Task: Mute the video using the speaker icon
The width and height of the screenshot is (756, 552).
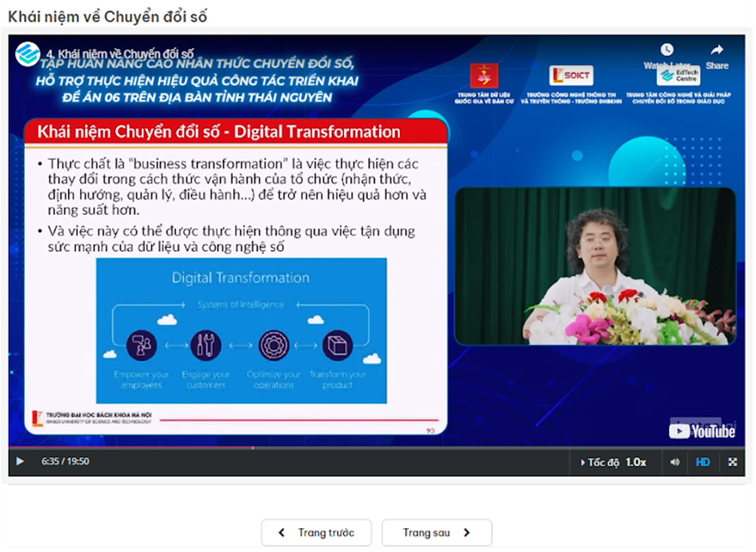Action: [675, 462]
